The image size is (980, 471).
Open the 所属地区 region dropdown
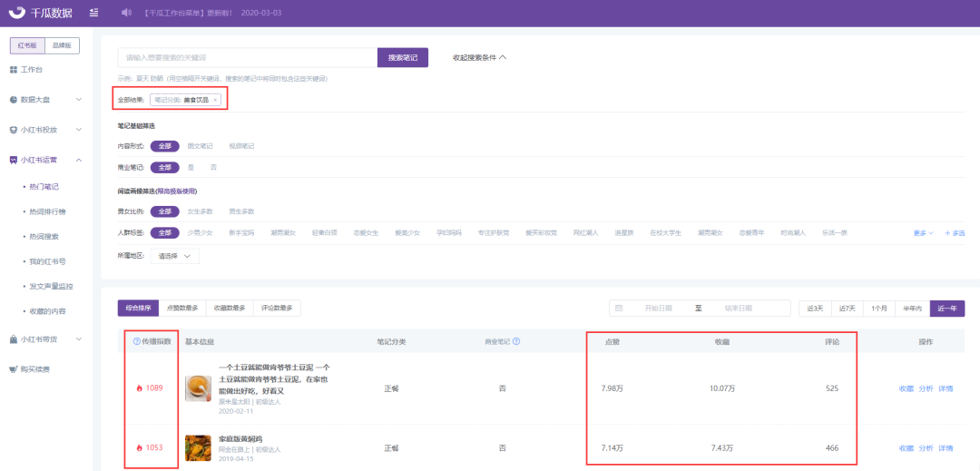174,257
